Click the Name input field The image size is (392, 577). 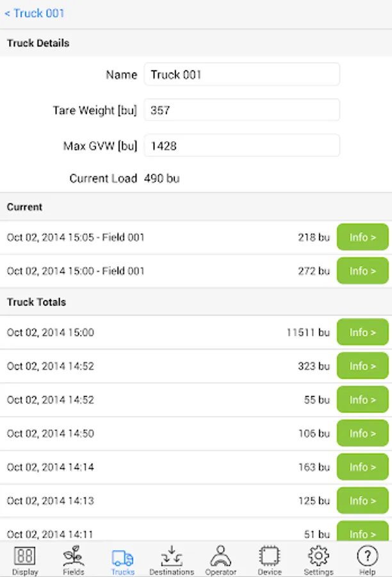pyautogui.click(x=241, y=74)
